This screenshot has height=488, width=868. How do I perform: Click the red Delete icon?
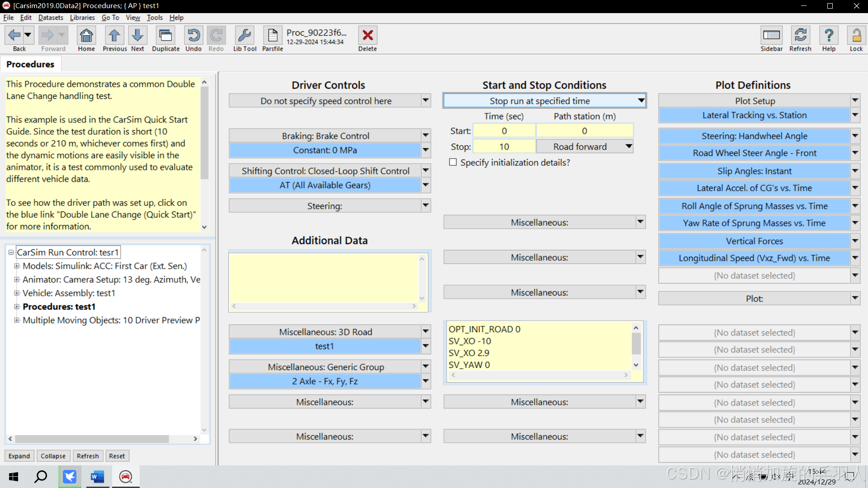(368, 35)
